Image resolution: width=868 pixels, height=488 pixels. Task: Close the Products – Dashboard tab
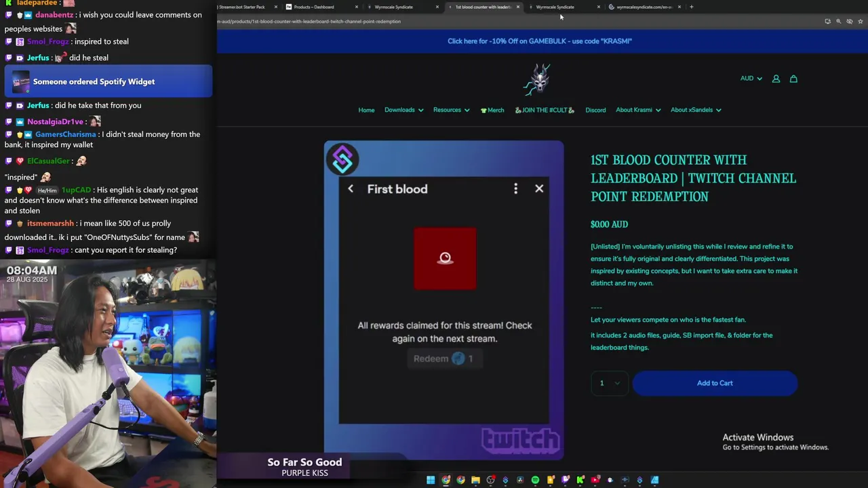click(357, 7)
